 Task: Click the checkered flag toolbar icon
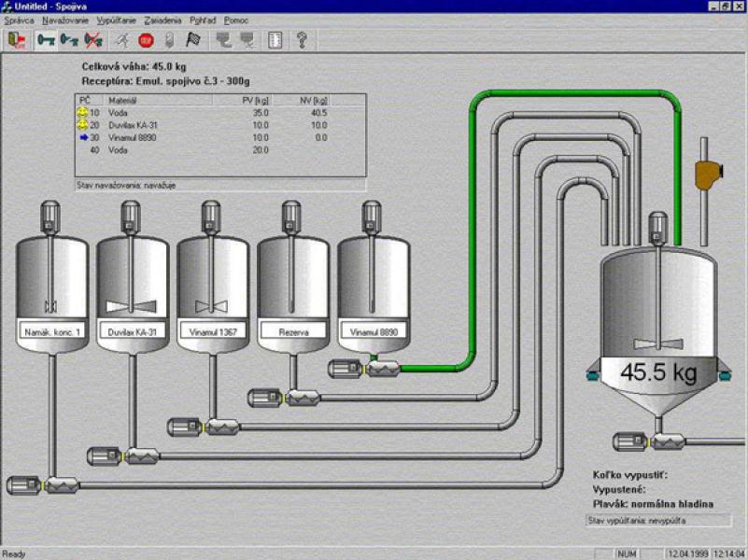(193, 40)
